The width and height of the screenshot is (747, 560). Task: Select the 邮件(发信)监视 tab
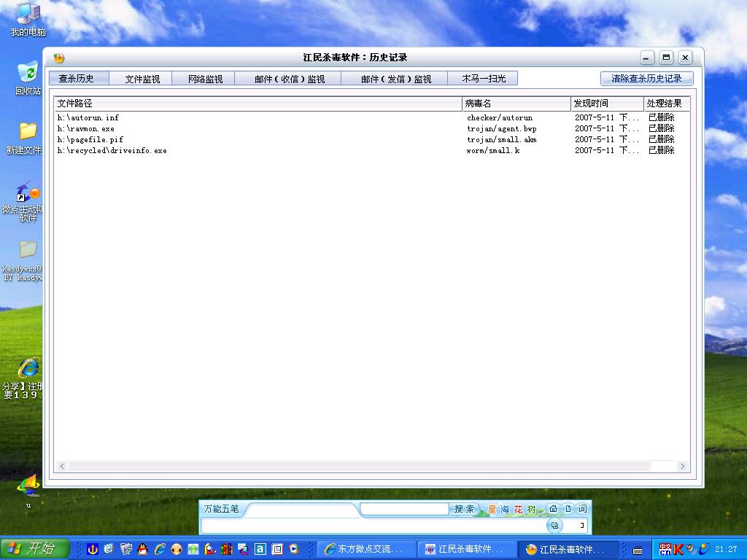pos(395,79)
